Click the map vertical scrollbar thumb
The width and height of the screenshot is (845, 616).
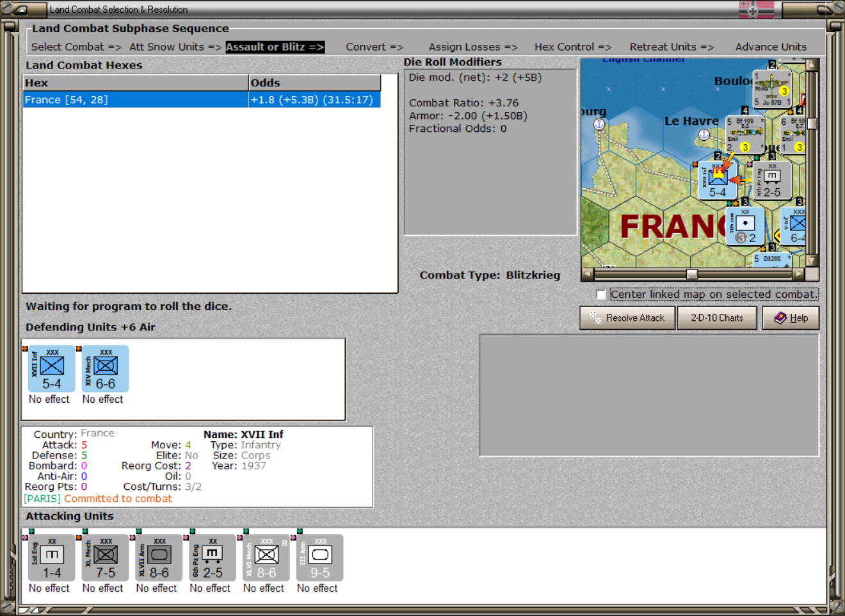click(812, 124)
